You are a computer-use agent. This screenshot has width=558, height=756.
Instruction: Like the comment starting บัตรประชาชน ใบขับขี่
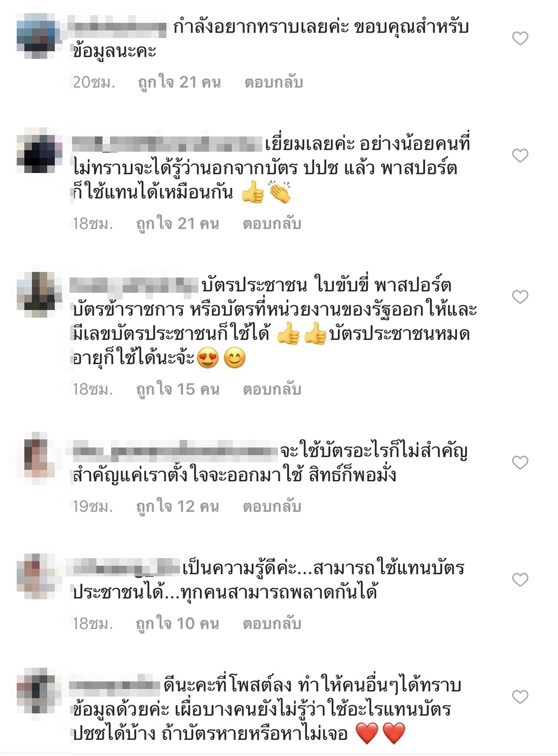[x=520, y=297]
